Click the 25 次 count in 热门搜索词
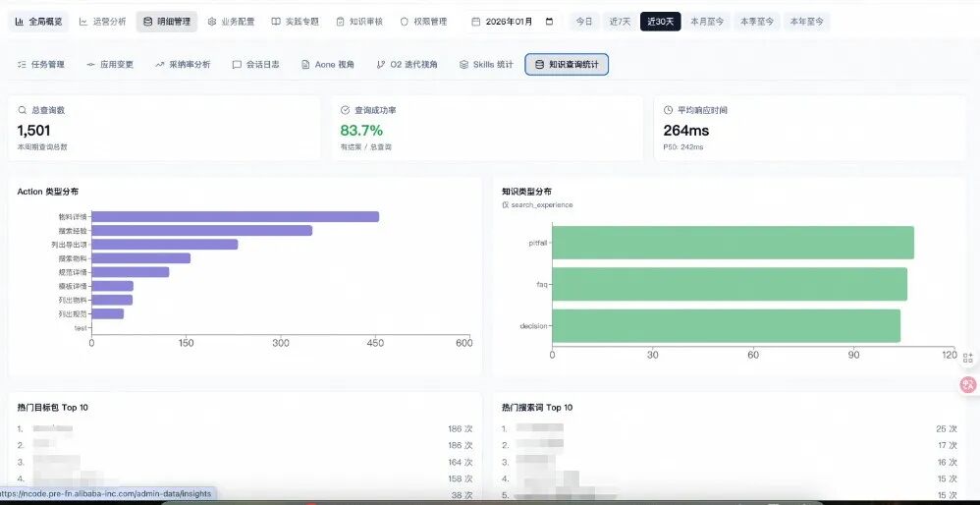The width and height of the screenshot is (980, 505). pyautogui.click(x=947, y=428)
